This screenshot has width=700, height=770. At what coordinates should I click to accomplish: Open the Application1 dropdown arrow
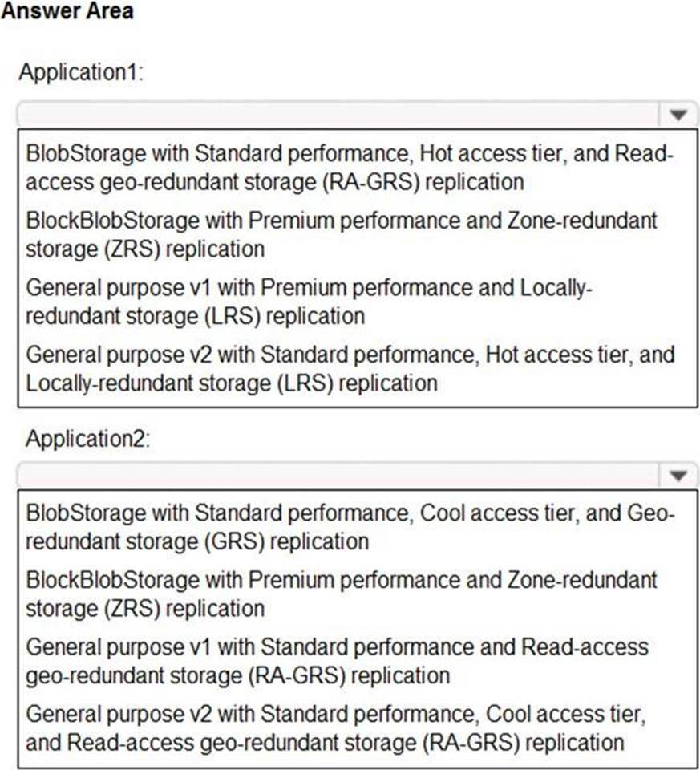(678, 115)
